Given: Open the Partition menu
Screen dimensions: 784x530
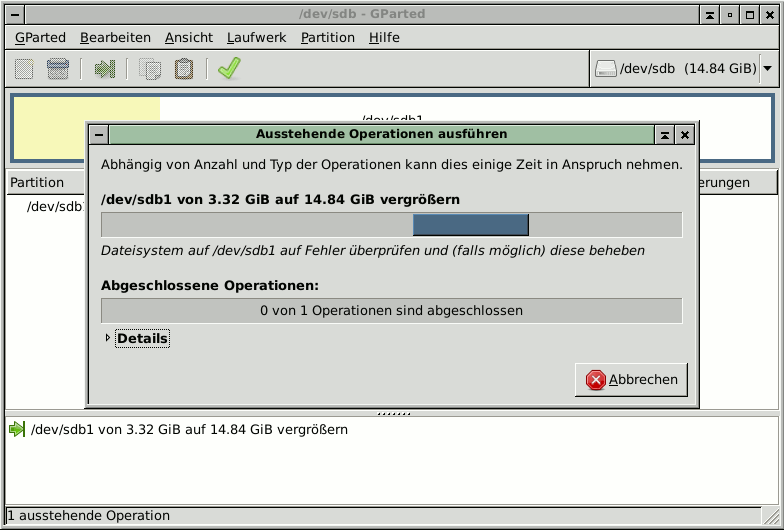Looking at the screenshot, I should tap(327, 38).
